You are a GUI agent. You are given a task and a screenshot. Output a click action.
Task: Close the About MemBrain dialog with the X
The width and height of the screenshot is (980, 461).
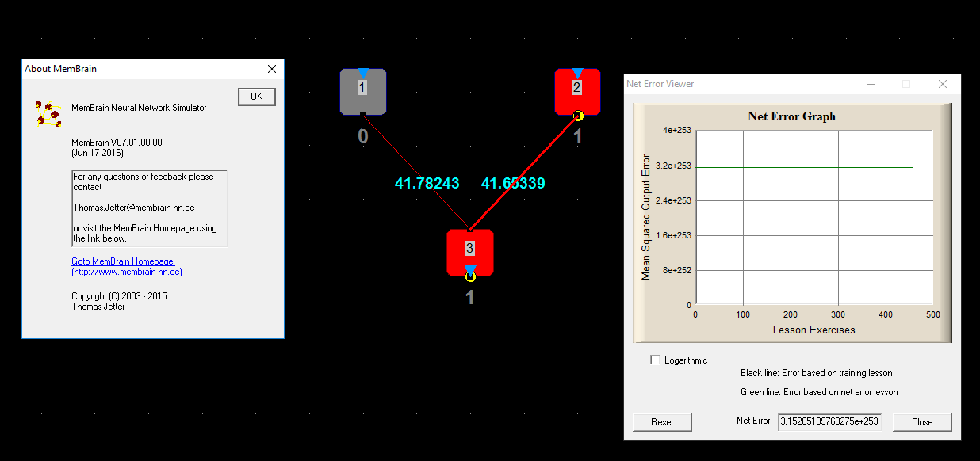(272, 69)
